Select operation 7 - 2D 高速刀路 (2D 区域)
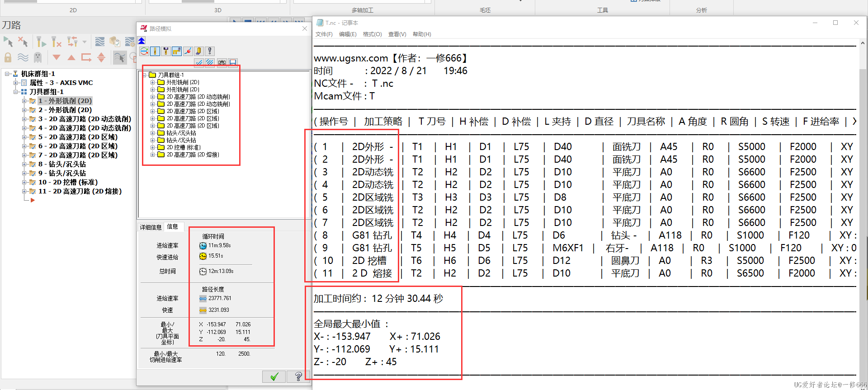Viewport: 868px width, 390px height. point(78,155)
